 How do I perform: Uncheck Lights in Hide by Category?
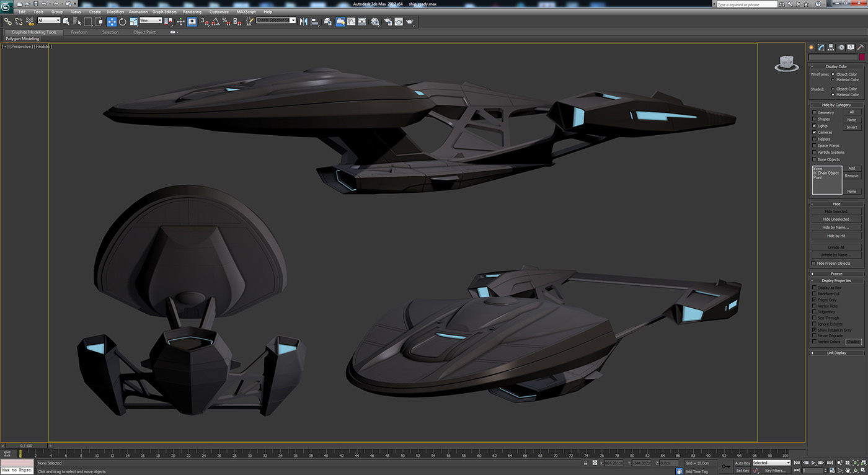tap(814, 125)
